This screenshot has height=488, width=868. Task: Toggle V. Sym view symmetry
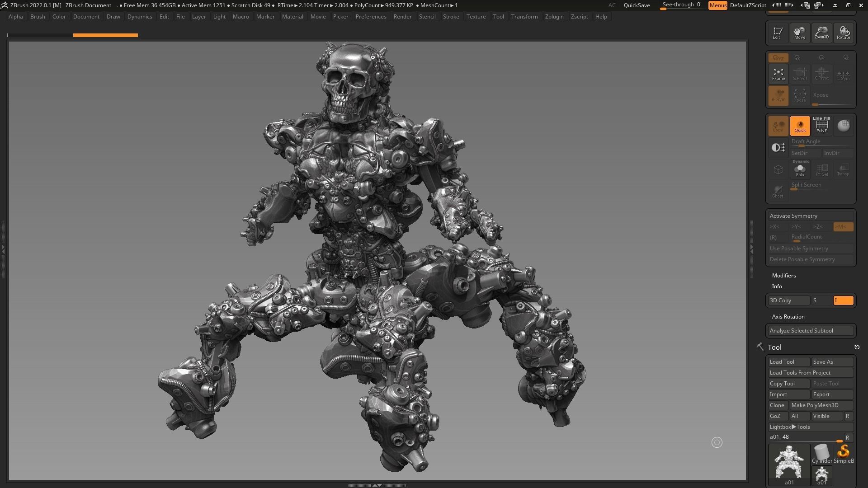[x=778, y=96]
